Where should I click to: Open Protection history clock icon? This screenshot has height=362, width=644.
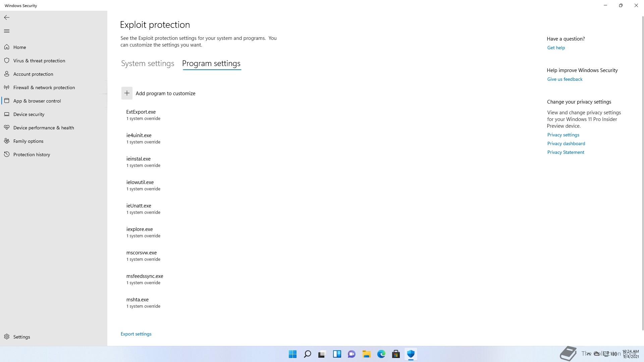(7, 155)
